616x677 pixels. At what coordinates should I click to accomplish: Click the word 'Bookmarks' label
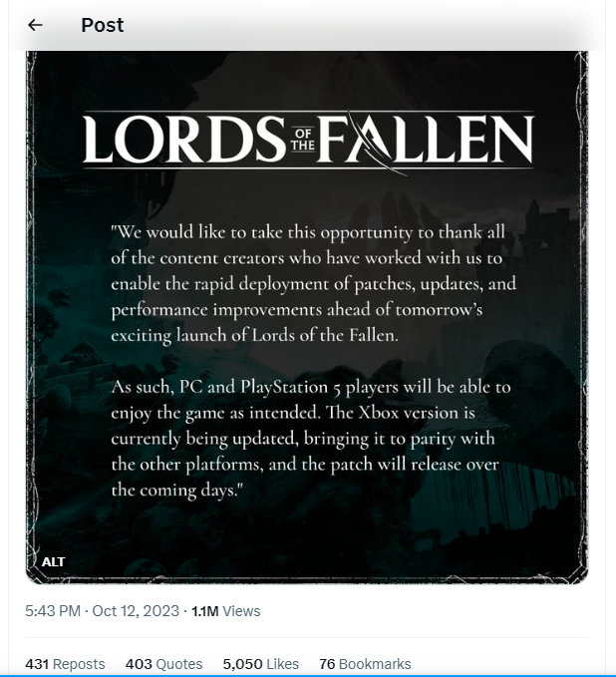pyautogui.click(x=375, y=664)
